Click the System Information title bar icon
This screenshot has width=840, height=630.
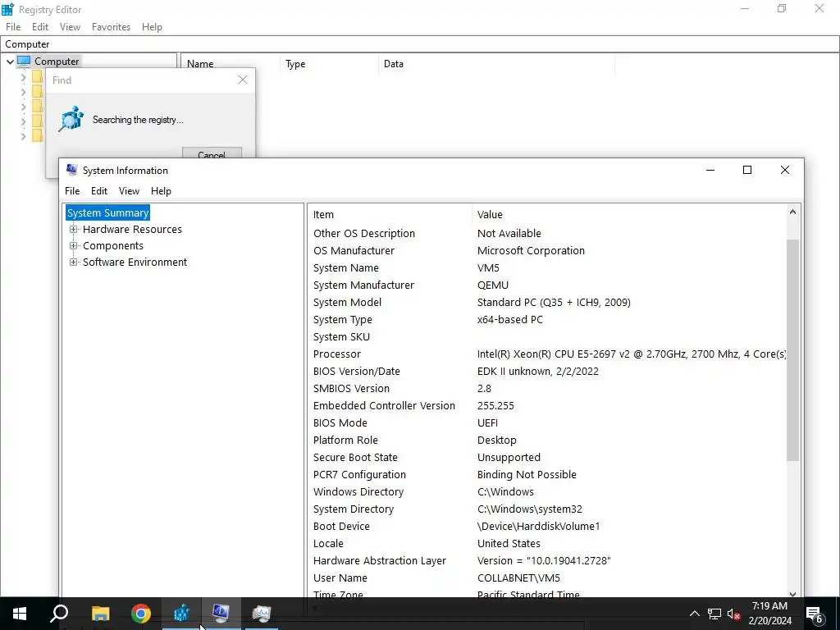point(72,170)
